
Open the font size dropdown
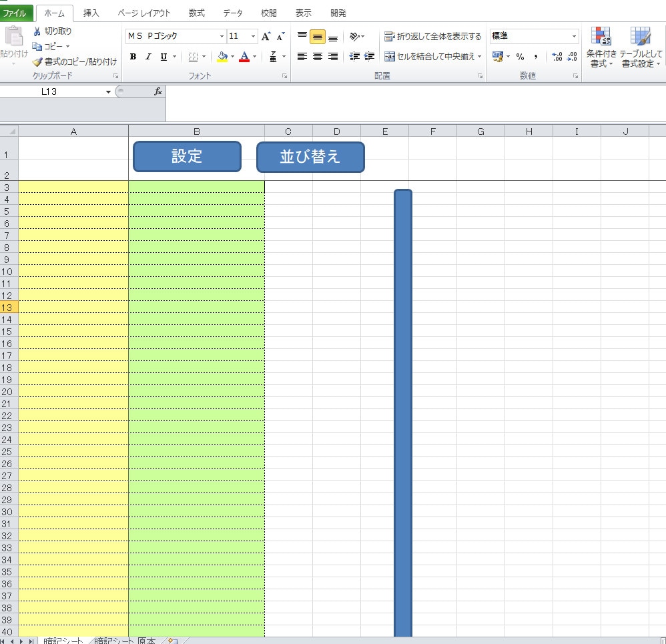pos(253,37)
